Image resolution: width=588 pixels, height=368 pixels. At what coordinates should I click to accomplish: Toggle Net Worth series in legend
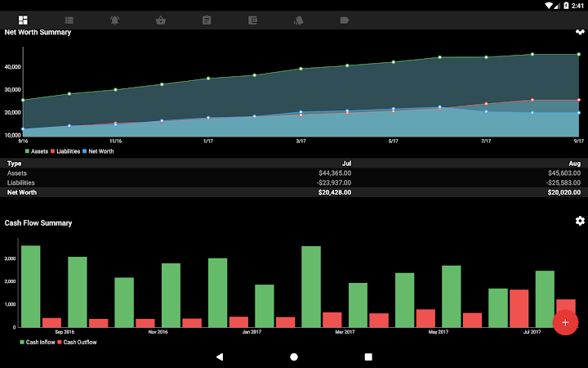[x=98, y=151]
